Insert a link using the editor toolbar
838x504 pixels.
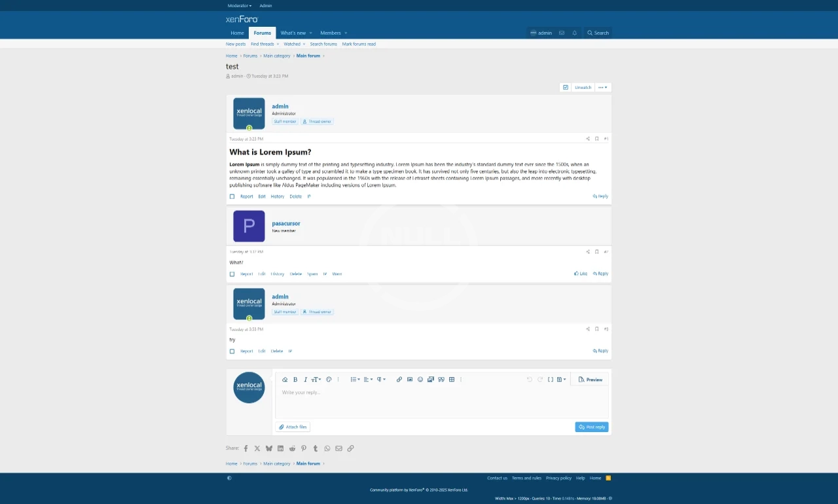pyautogui.click(x=399, y=380)
